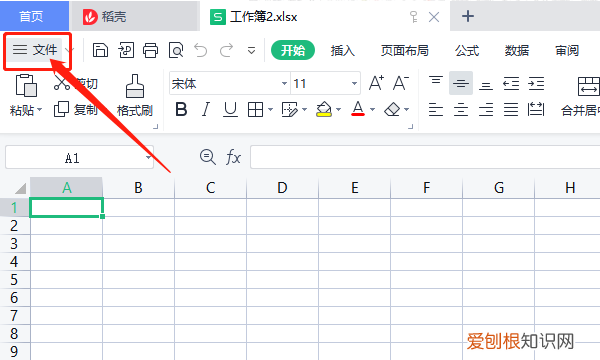Align text to vertical middle

(x=461, y=83)
